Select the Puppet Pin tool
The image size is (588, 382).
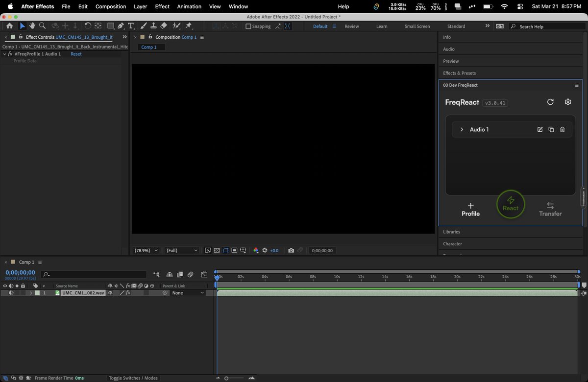tap(189, 26)
